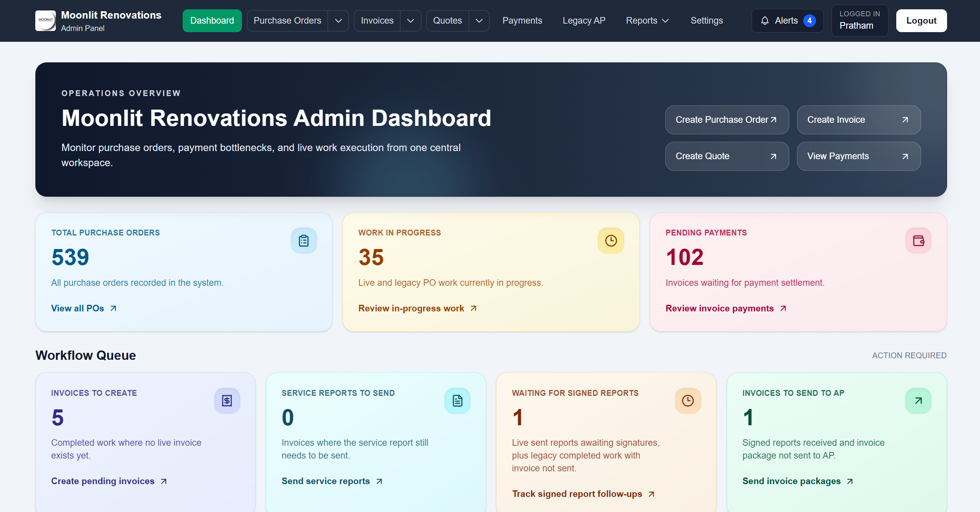
Task: Click View Payments button
Action: click(x=859, y=156)
